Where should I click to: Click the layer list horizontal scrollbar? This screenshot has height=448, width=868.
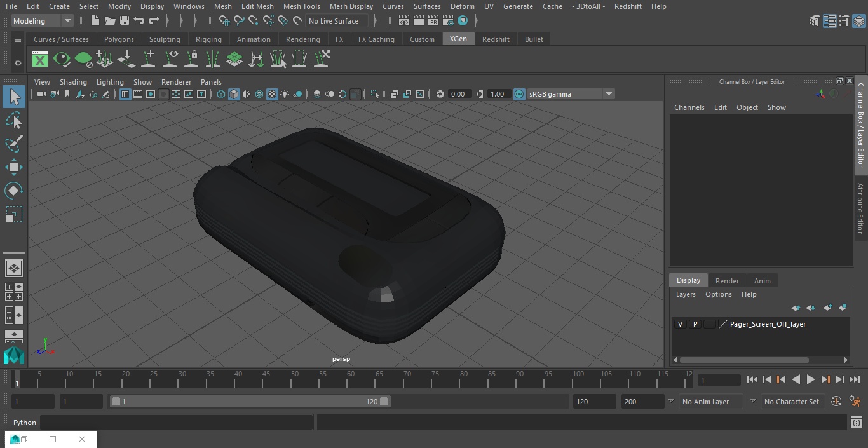tap(744, 360)
